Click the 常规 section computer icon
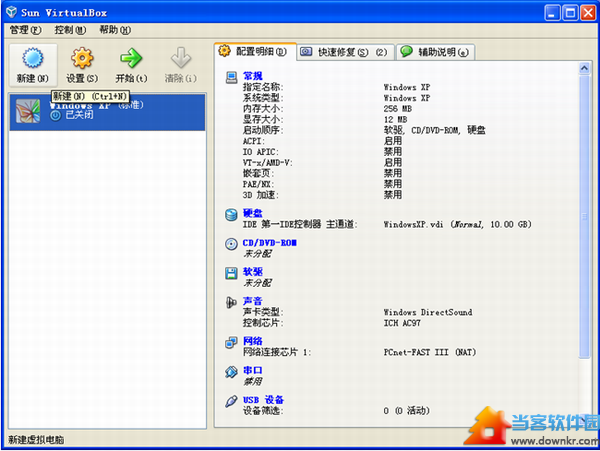The height and width of the screenshot is (451, 600). pos(231,77)
